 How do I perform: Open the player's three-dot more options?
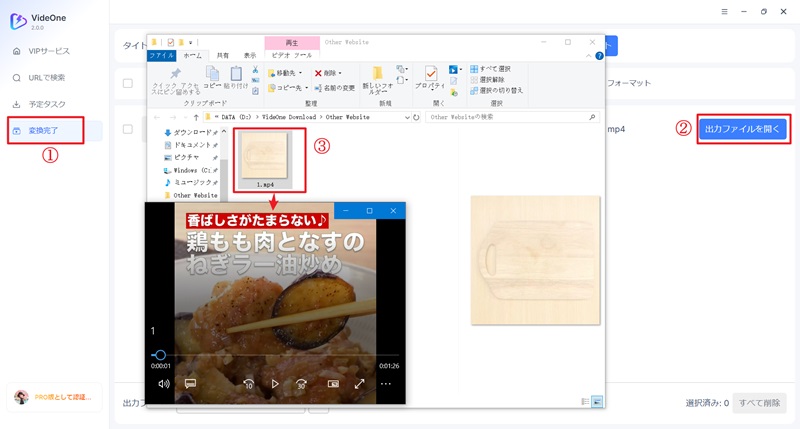[386, 384]
